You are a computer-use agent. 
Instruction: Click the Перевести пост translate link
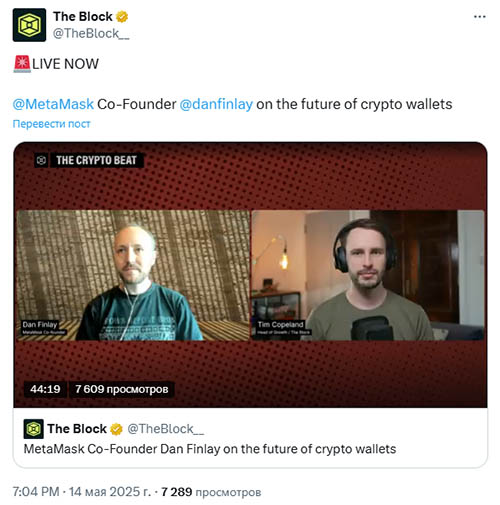tap(51, 124)
